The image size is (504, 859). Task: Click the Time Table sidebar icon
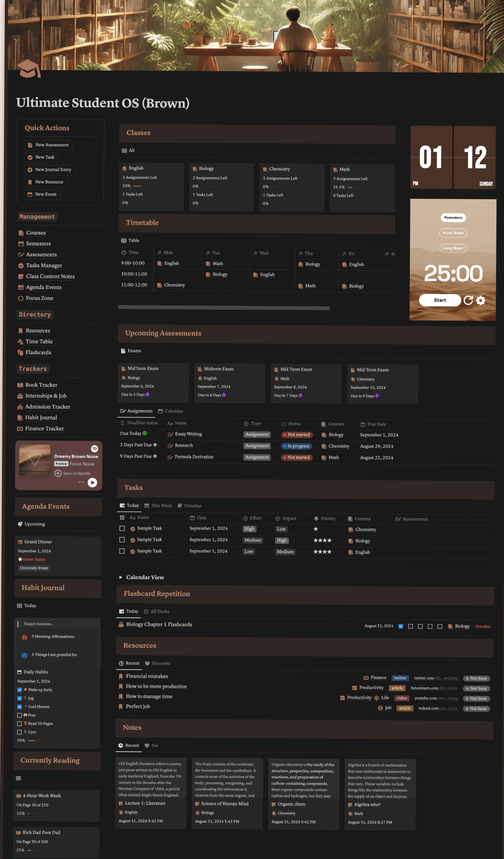(20, 342)
